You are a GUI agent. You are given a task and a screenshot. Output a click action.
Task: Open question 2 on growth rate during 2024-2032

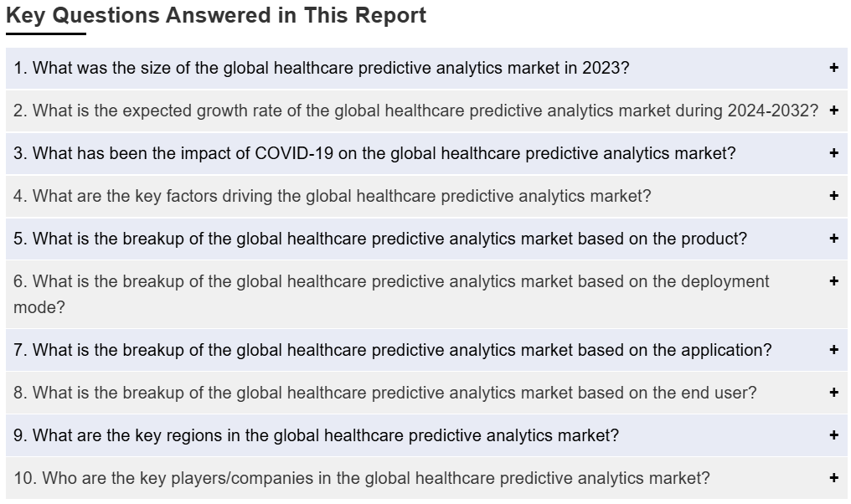pos(426,111)
